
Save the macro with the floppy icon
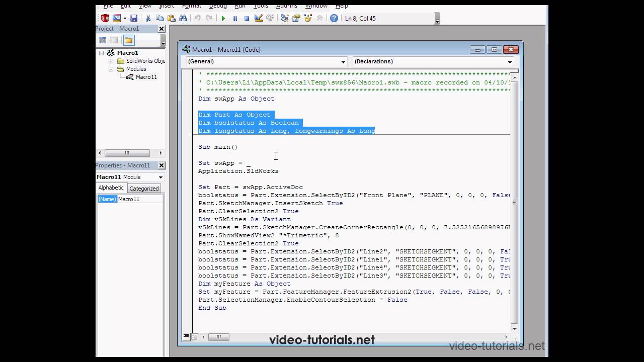tap(134, 18)
